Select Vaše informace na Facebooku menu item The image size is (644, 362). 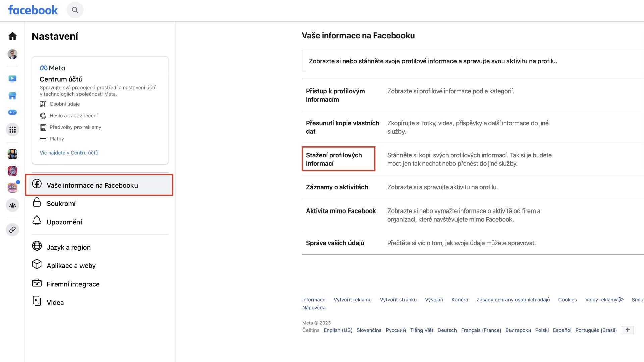click(99, 185)
